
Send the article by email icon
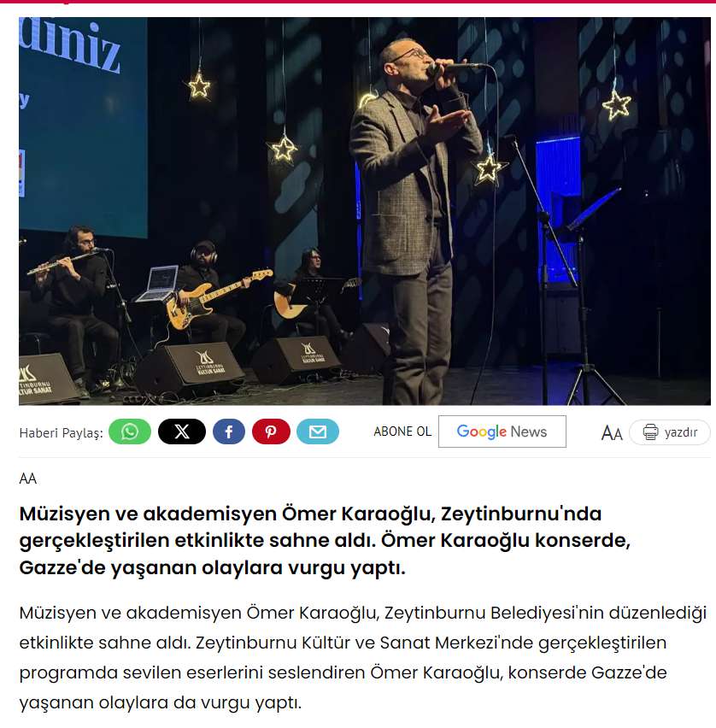pyautogui.click(x=318, y=432)
